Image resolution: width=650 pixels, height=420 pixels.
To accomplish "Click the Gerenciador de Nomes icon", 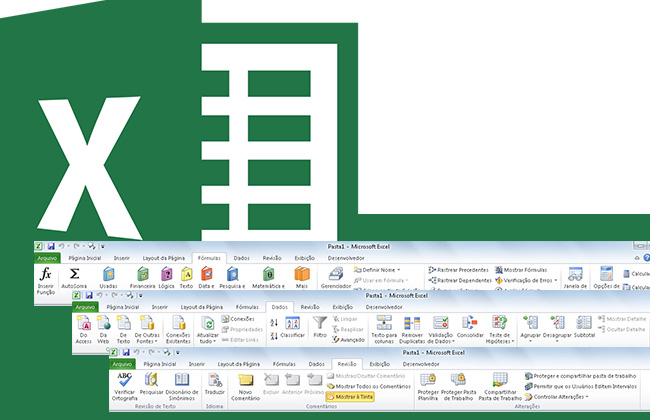I will pos(336,274).
